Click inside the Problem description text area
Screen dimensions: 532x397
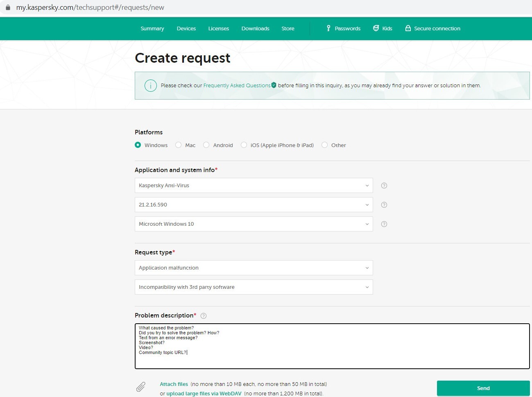click(332, 346)
